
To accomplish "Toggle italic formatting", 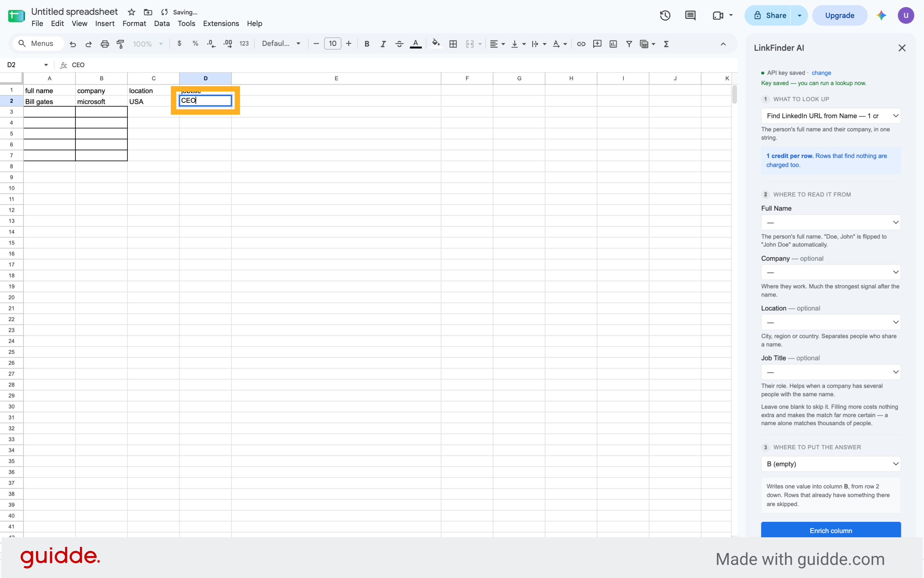I will pos(383,44).
